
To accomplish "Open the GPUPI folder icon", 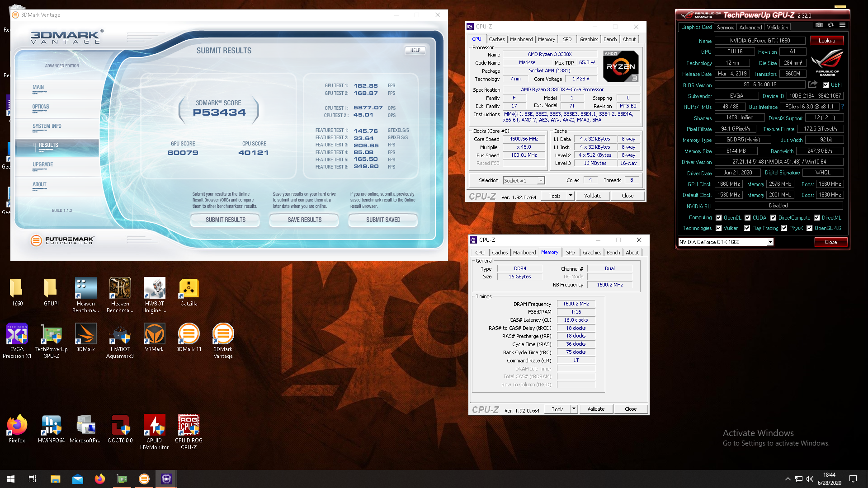I will coord(51,292).
